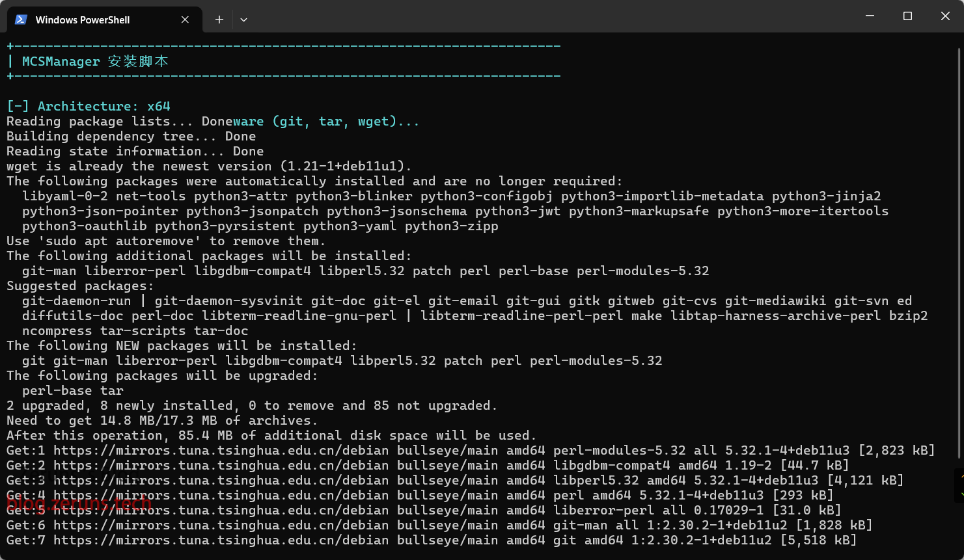Image resolution: width=964 pixels, height=560 pixels.
Task: Click 'Use sudo apt autoremove' line
Action: (x=166, y=241)
